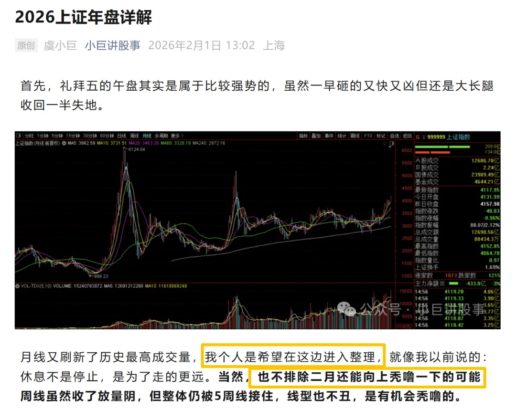The image size is (516, 420).
Task: Click the 标记 mark button
Action: tap(381, 136)
